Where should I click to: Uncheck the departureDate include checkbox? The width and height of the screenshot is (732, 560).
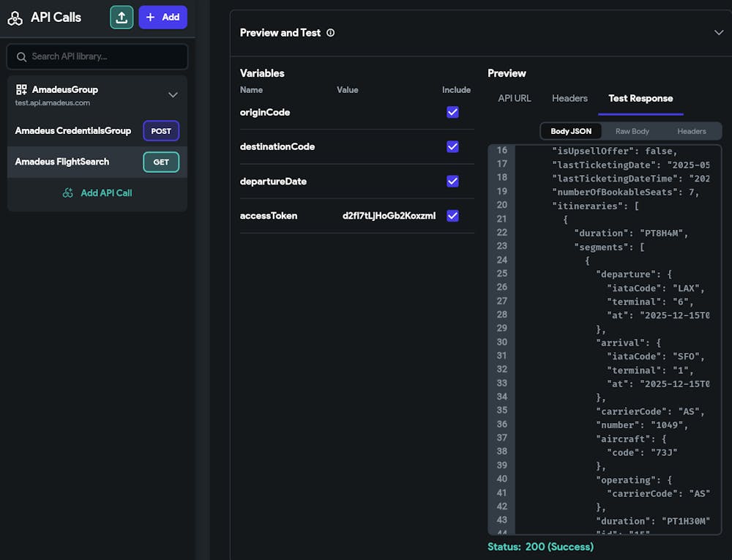click(452, 181)
